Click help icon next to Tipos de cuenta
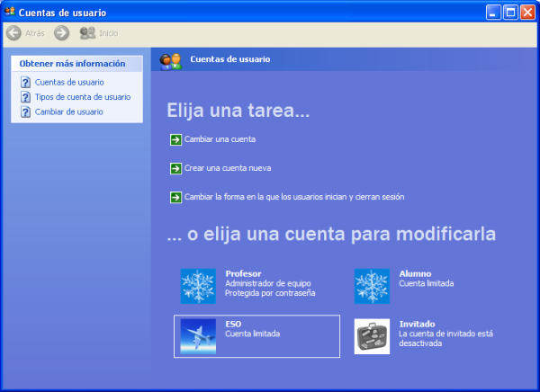Image resolution: width=540 pixels, height=392 pixels. [x=26, y=96]
